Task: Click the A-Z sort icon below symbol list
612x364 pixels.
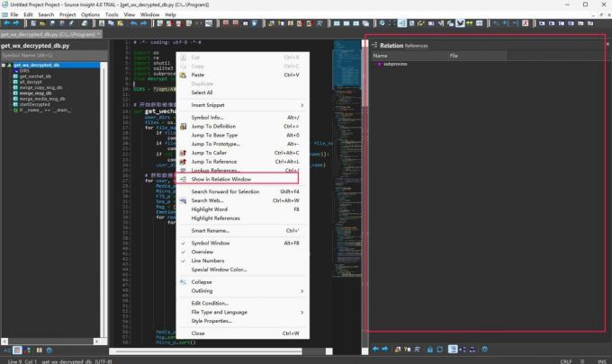Action: click(6, 349)
